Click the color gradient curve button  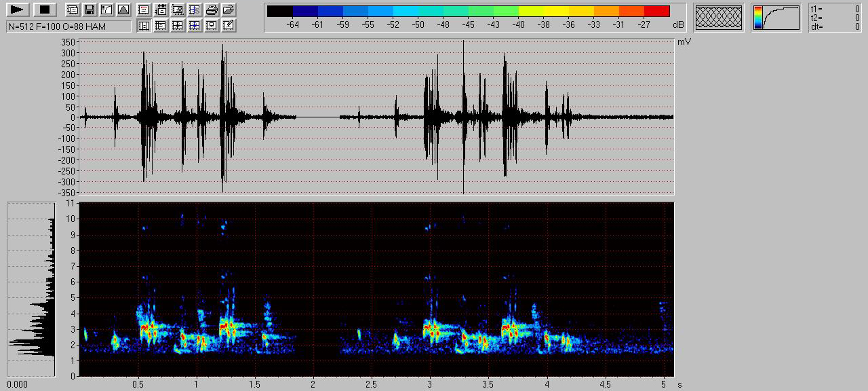[776, 18]
